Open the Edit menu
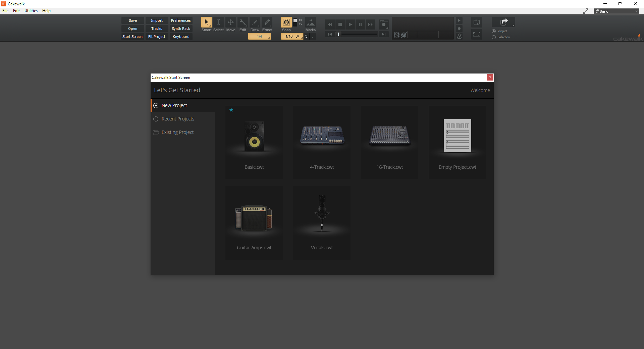This screenshot has height=349, width=644. tap(16, 11)
